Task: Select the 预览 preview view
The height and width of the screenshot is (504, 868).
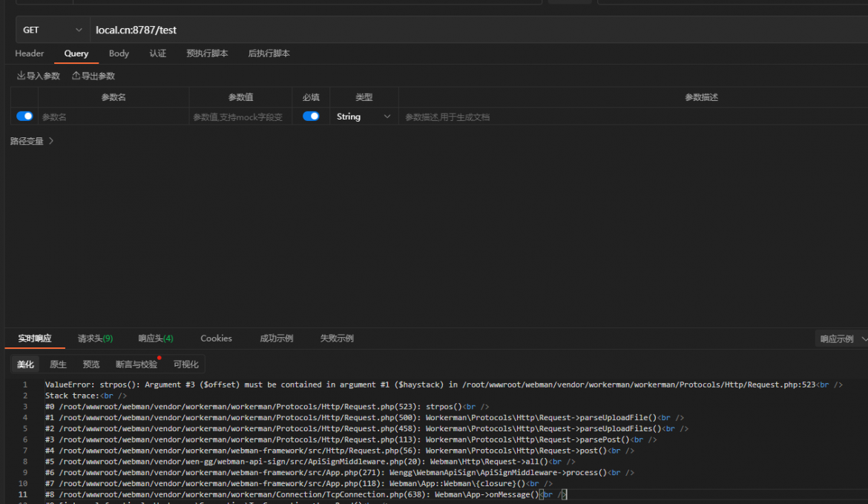Action: click(x=91, y=364)
